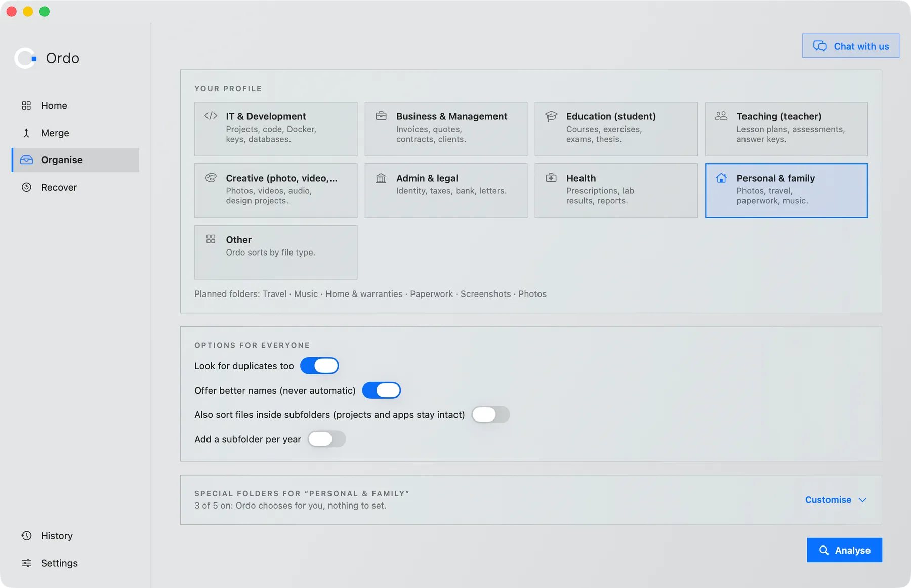Click the grid icon on Other card
The width and height of the screenshot is (911, 588).
[x=211, y=239]
